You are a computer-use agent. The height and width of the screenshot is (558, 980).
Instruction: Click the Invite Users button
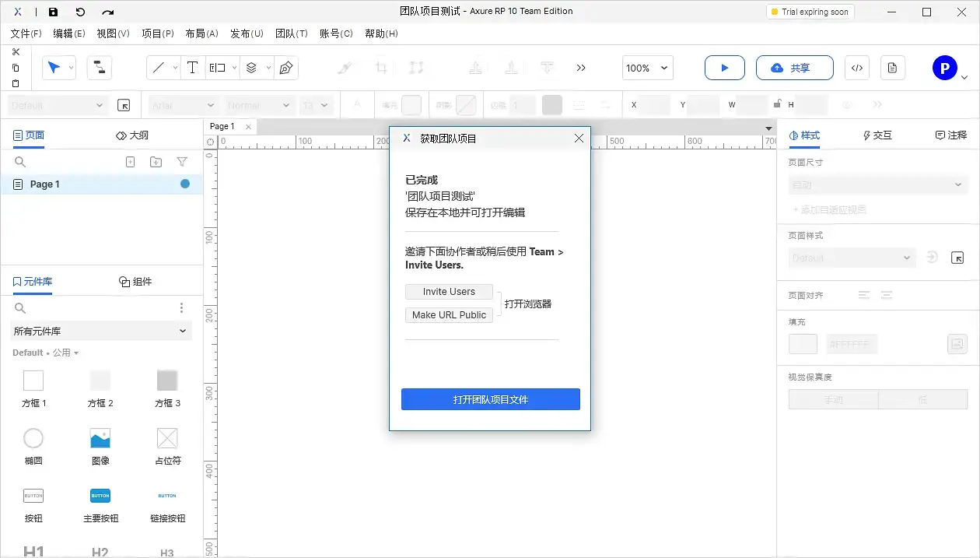click(x=449, y=292)
